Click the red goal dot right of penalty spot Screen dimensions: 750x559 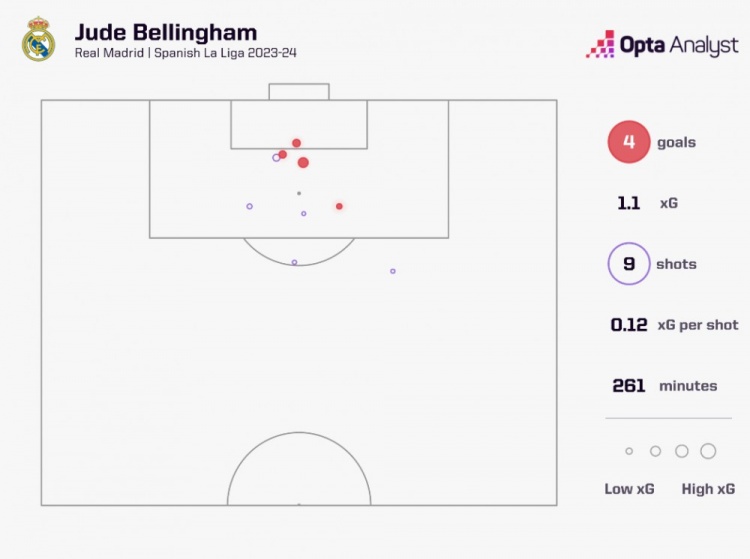[339, 206]
